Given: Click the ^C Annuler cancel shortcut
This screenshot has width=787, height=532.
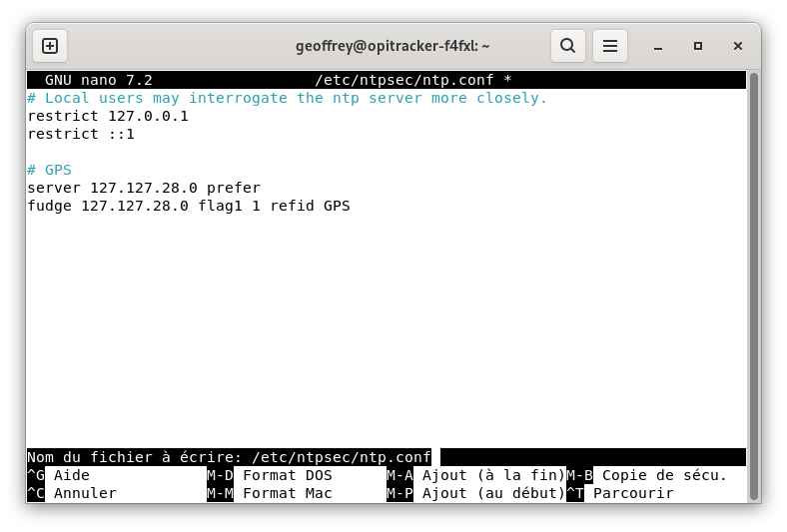Looking at the screenshot, I should tap(72, 493).
